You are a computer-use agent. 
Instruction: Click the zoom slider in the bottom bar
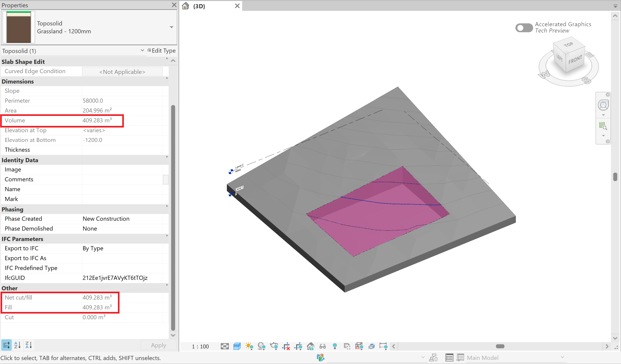[x=500, y=346]
